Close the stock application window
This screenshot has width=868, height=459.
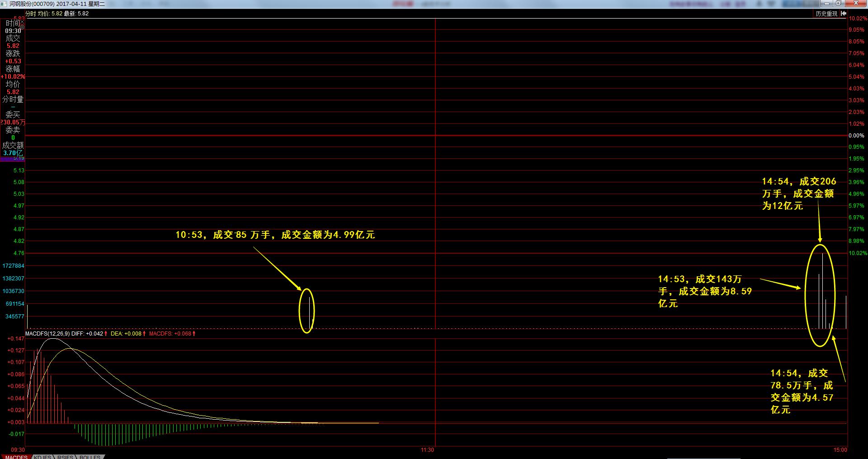[856, 4]
